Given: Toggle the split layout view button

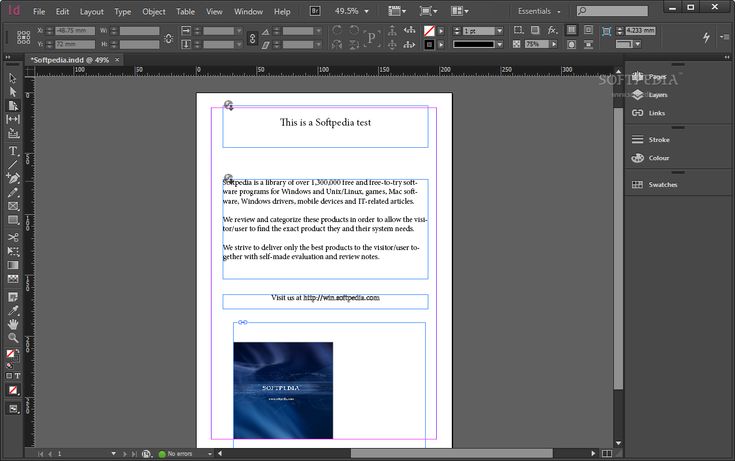Looking at the screenshot, I should tap(607, 453).
